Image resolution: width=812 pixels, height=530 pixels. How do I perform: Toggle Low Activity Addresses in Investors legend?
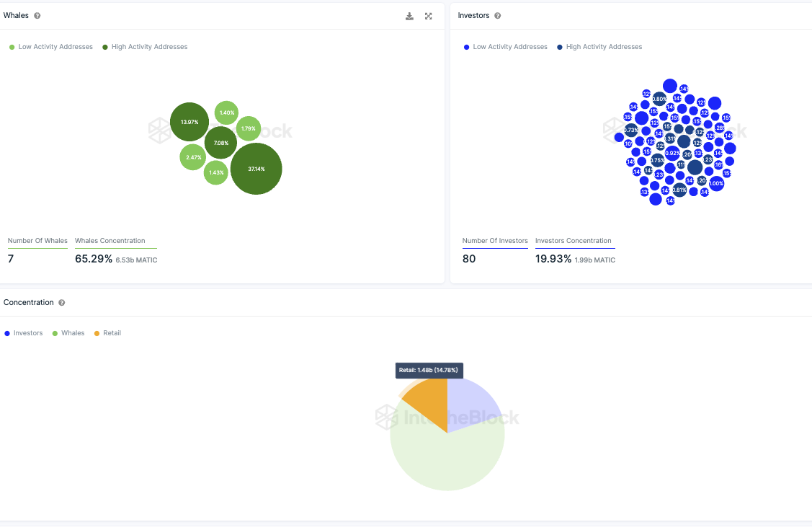point(506,47)
